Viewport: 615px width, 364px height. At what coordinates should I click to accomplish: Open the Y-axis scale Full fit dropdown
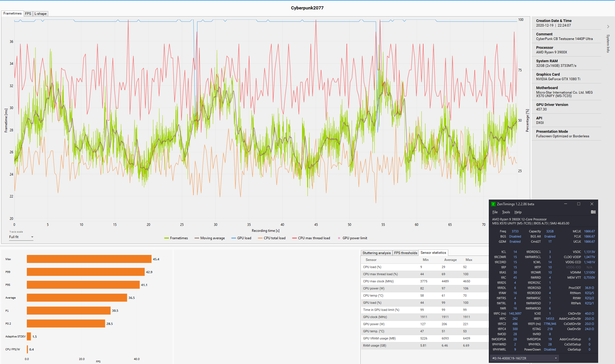21,237
